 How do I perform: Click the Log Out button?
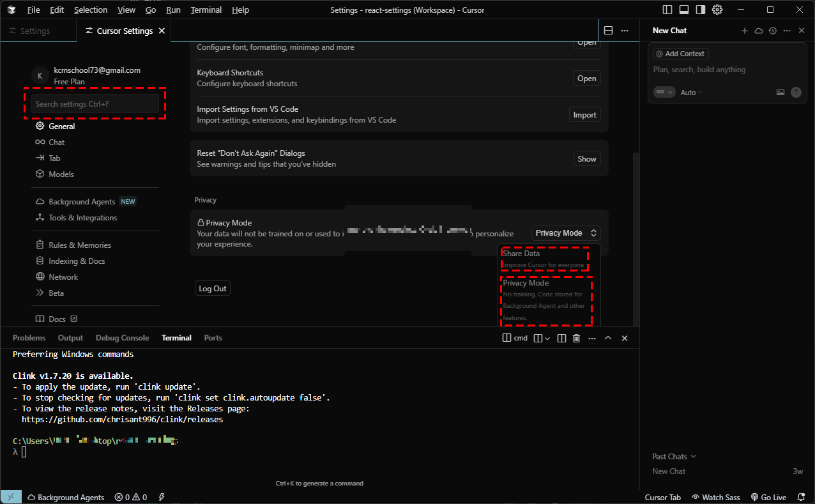pyautogui.click(x=213, y=289)
